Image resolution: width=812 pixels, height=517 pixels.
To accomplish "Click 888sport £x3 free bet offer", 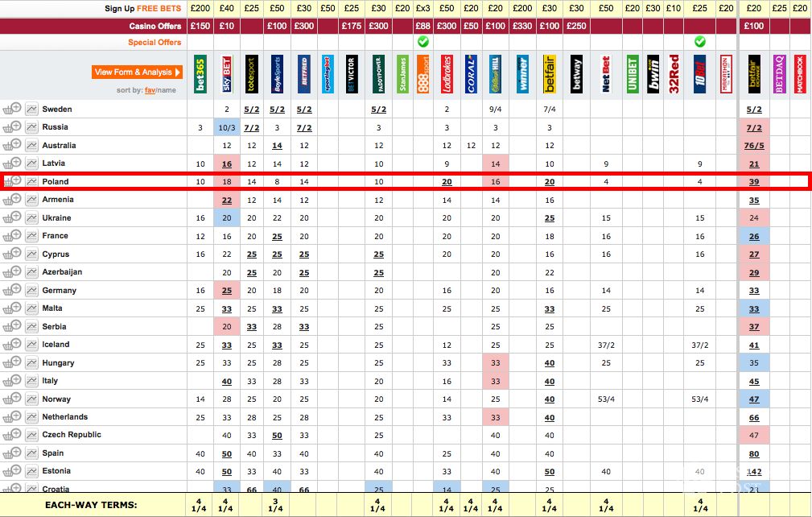I will pos(423,8).
